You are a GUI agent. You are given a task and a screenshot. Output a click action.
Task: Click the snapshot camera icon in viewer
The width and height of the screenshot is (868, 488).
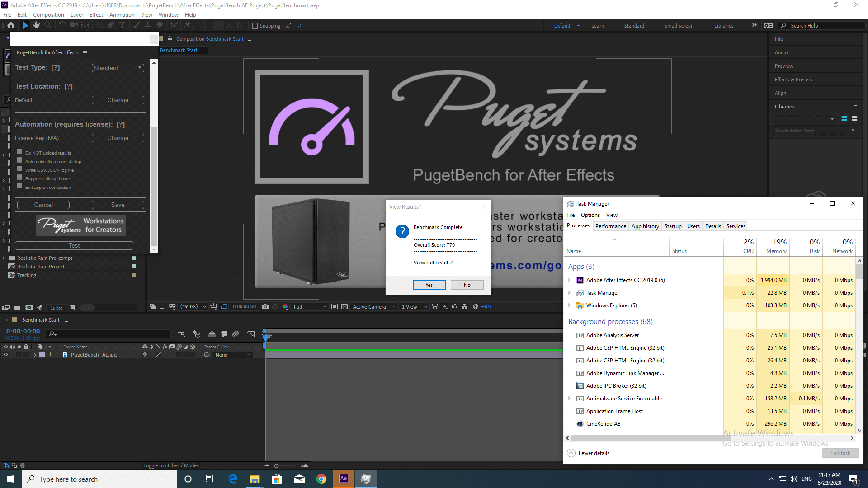[x=265, y=307]
